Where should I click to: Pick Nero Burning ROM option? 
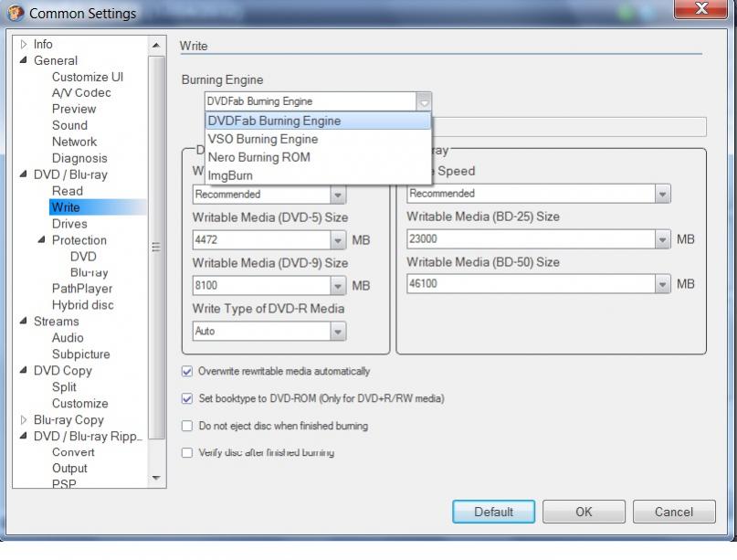(258, 157)
